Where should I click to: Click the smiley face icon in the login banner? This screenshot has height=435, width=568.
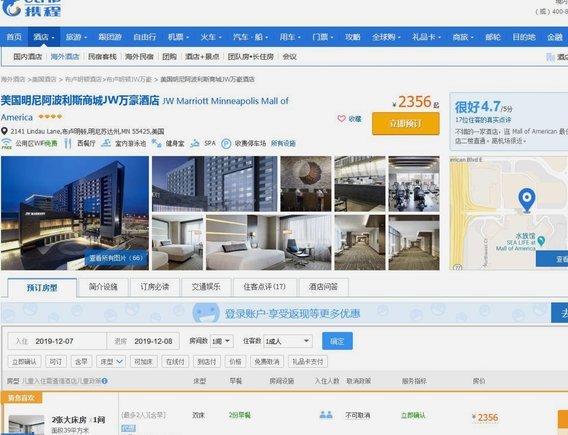pos(206,313)
